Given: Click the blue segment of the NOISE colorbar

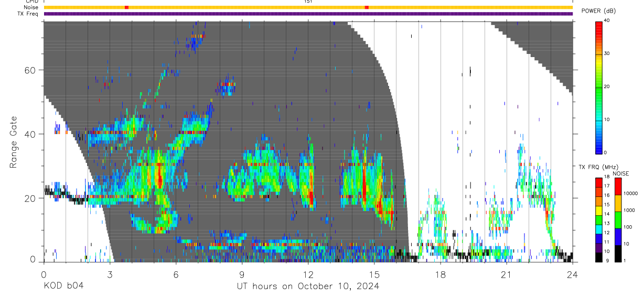Looking at the screenshot, I should pos(618,237).
